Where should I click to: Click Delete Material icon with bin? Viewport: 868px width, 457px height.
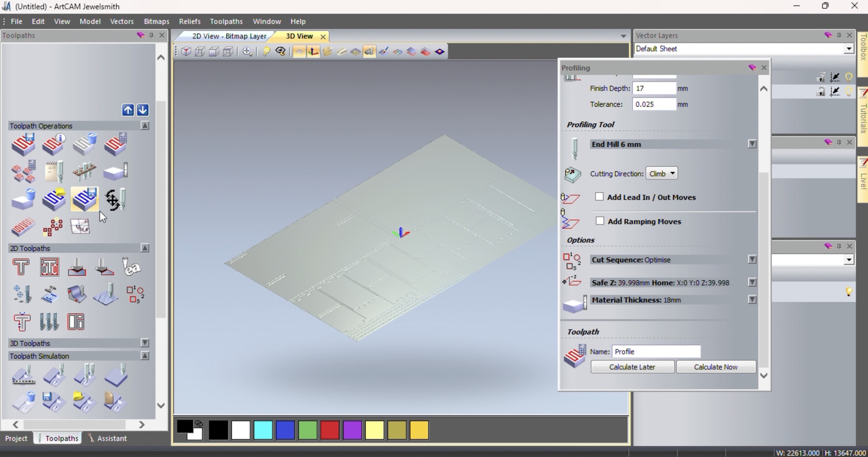point(23,199)
